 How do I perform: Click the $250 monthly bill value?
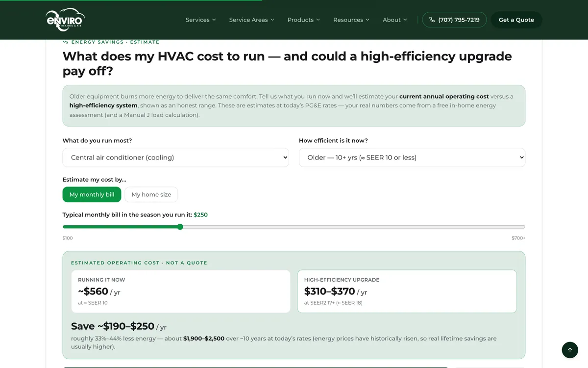(x=200, y=215)
